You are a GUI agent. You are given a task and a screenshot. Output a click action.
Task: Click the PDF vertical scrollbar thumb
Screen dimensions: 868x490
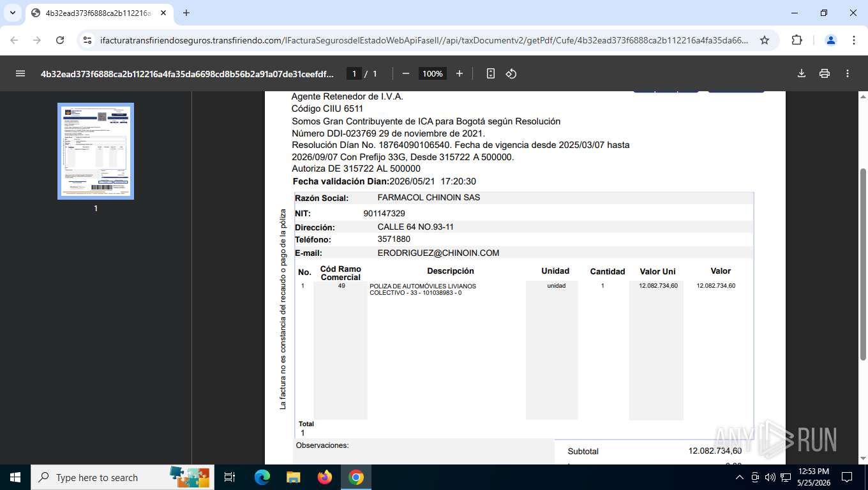pos(863,264)
